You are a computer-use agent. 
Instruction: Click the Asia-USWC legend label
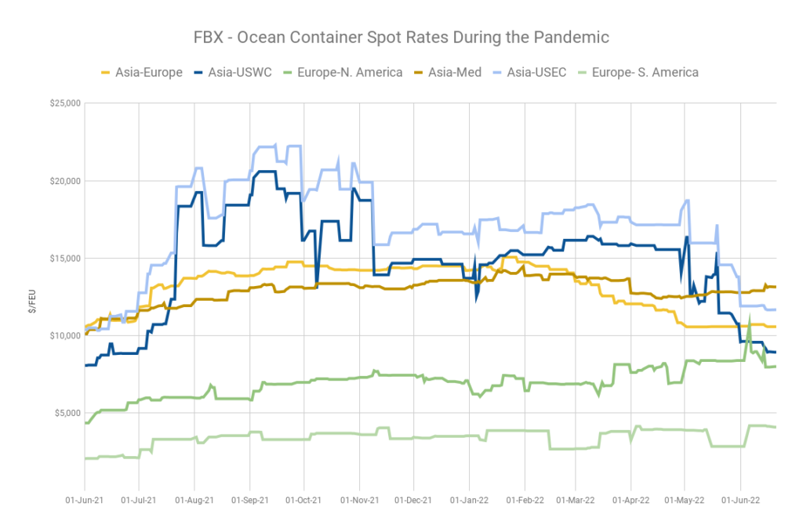(240, 73)
